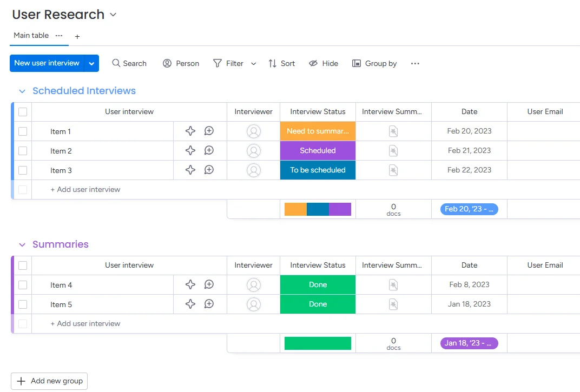Screen dimensions: 580x392
Task: Click the Add new group button
Action: 49,381
